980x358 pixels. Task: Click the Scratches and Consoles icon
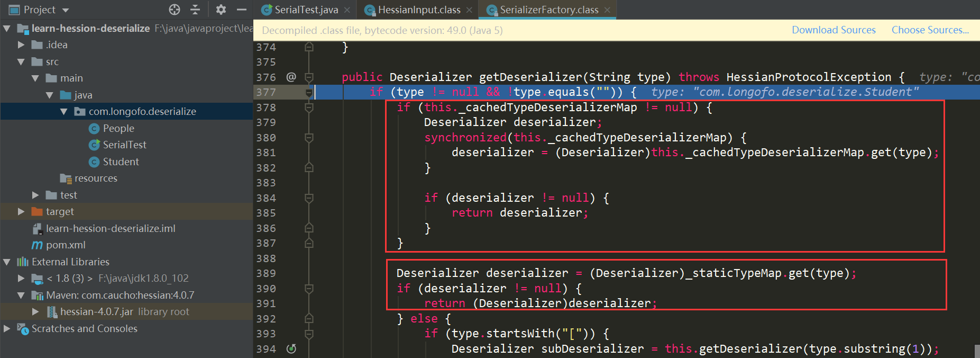[23, 329]
